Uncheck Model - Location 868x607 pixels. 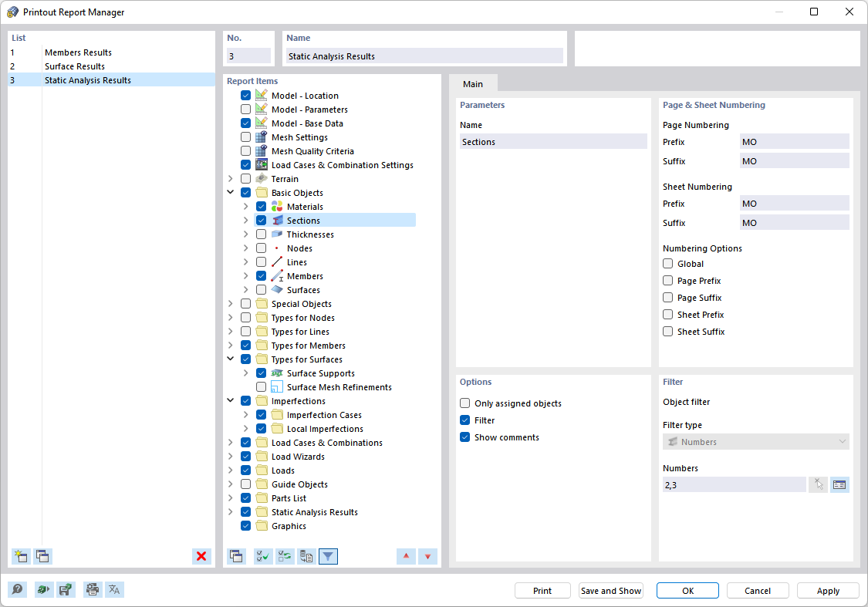pyautogui.click(x=246, y=95)
